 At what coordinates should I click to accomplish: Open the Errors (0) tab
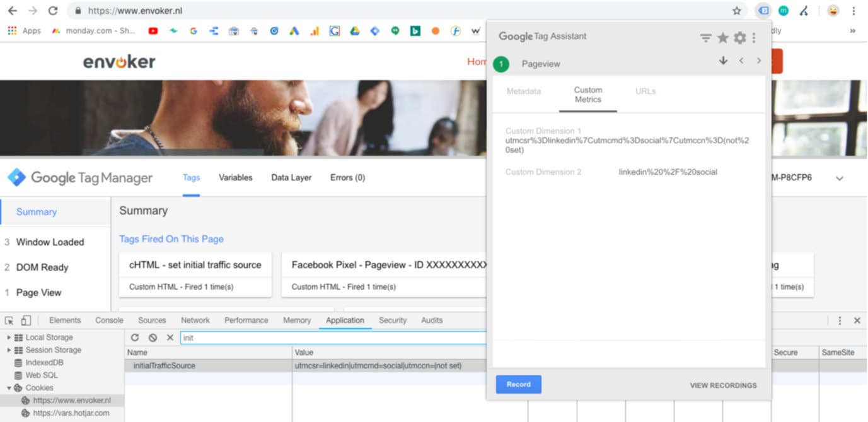click(347, 178)
